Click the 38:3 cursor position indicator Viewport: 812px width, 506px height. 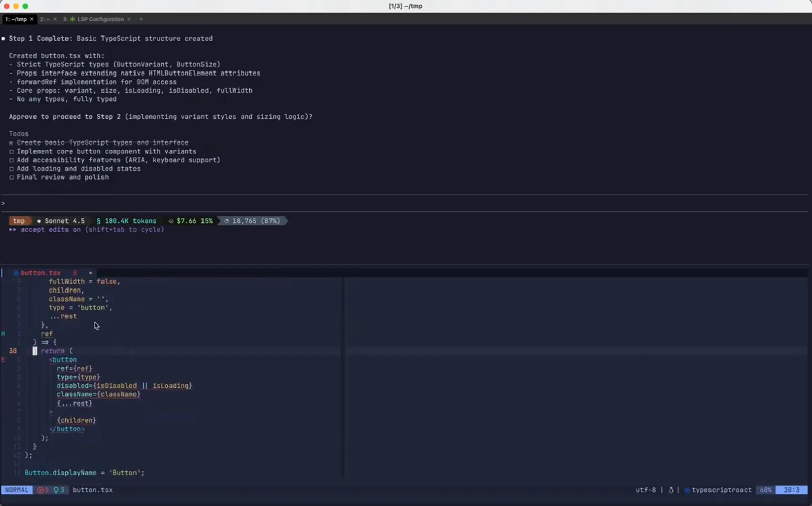(x=791, y=490)
